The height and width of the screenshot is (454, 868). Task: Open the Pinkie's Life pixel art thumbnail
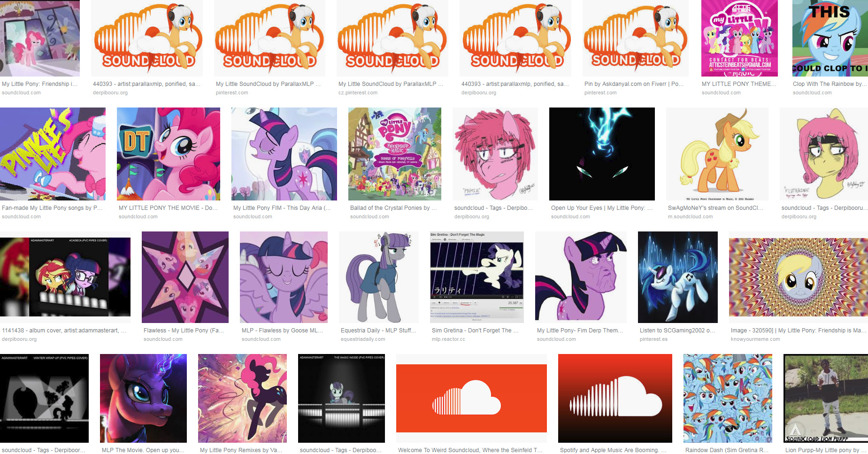point(53,154)
